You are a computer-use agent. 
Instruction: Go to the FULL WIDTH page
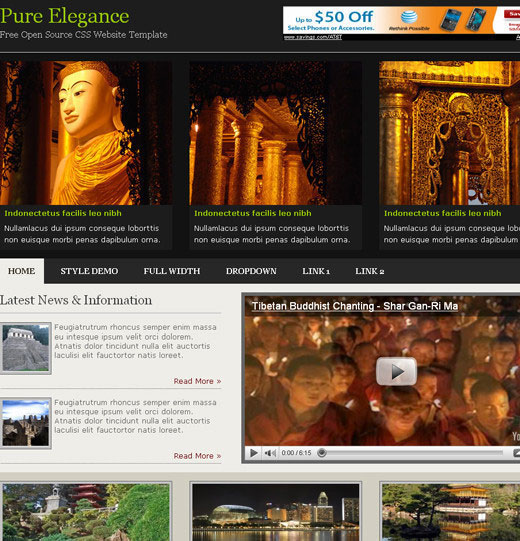tap(172, 271)
